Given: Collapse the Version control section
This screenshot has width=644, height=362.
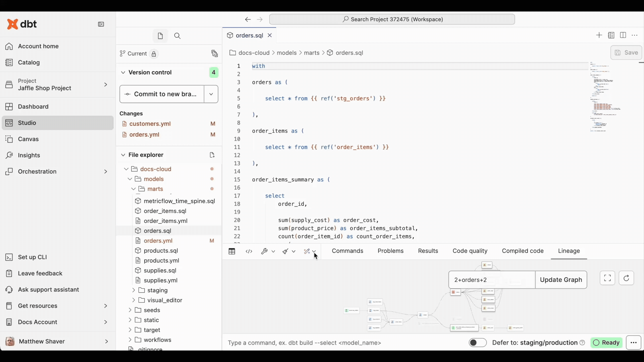Looking at the screenshot, I should [x=123, y=72].
